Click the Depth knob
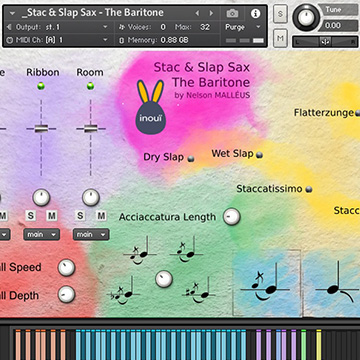This screenshot has height=360, width=360. pos(66,294)
